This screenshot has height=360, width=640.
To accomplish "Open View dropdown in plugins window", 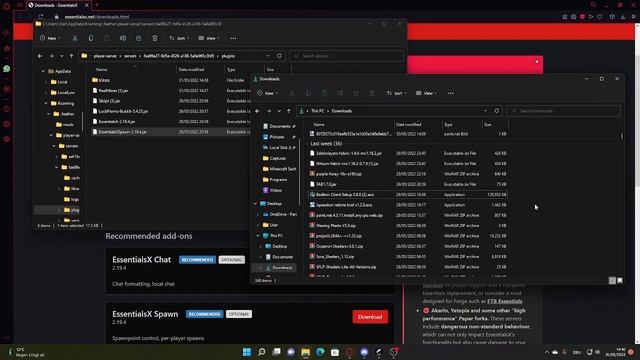I will tap(209, 38).
